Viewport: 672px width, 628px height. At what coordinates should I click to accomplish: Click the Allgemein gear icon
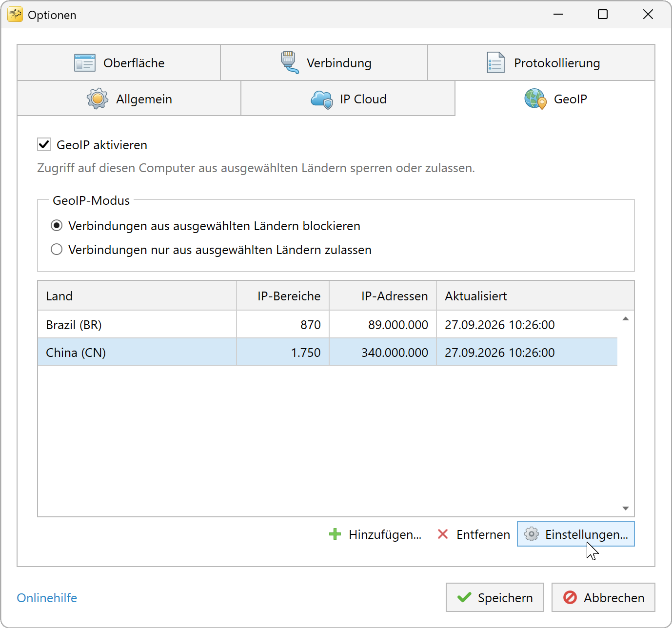pos(98,99)
